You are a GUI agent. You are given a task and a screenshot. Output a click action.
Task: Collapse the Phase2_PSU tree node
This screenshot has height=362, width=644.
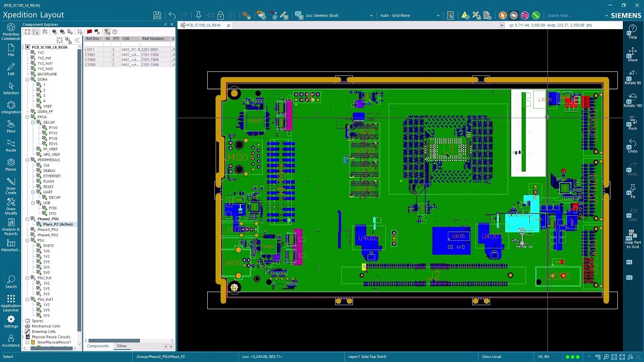(28, 219)
